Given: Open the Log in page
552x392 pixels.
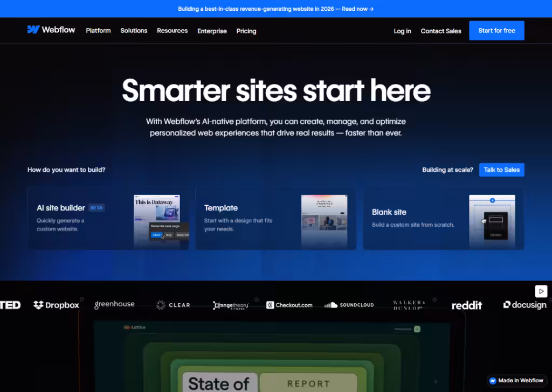Looking at the screenshot, I should pyautogui.click(x=402, y=31).
